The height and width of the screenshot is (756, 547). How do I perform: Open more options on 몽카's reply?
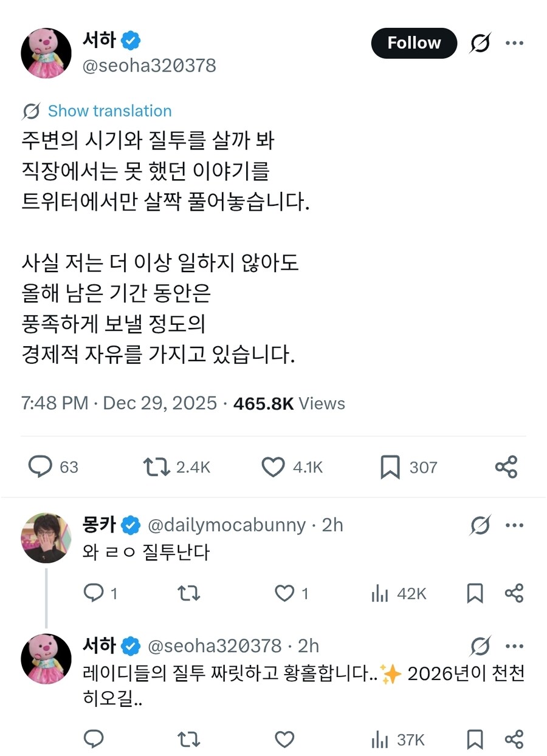point(514,525)
